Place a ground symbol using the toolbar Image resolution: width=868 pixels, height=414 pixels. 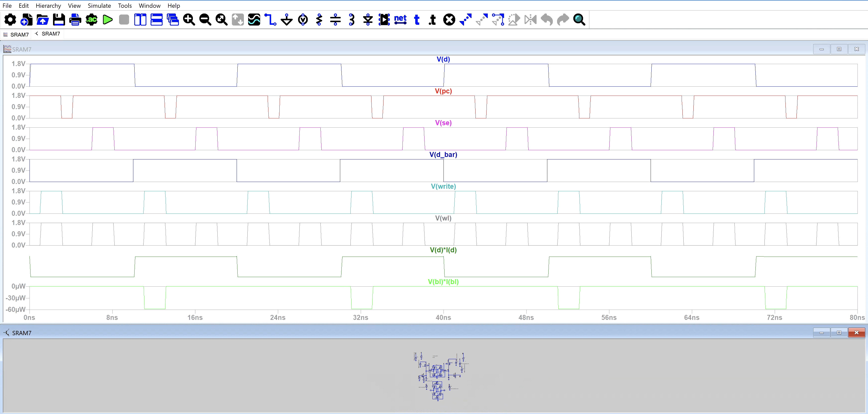coord(287,20)
